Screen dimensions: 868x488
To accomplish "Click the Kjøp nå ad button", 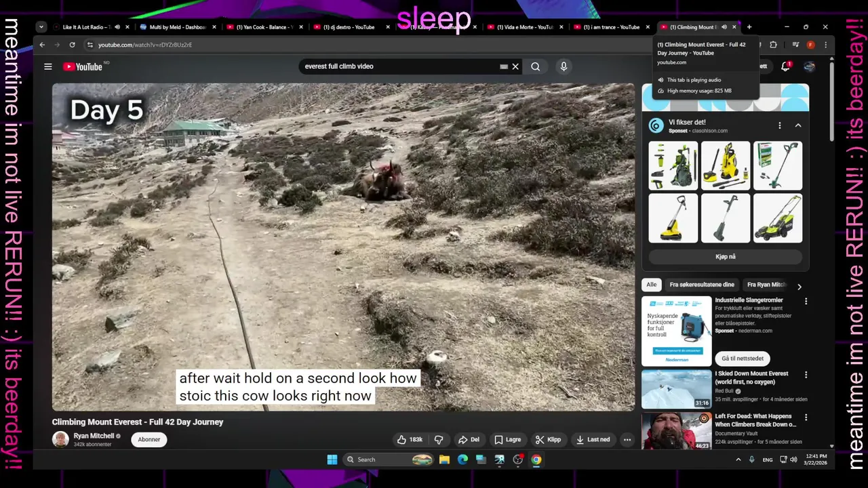I will point(726,257).
